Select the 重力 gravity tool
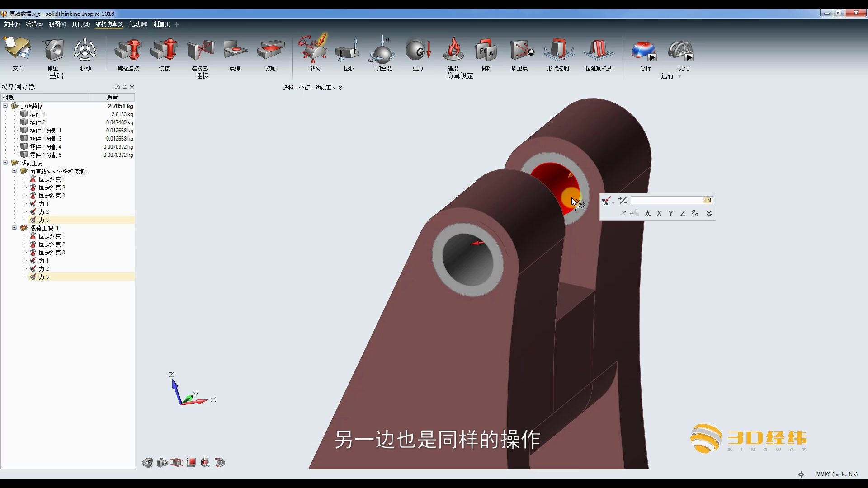The height and width of the screenshot is (488, 868). [418, 50]
